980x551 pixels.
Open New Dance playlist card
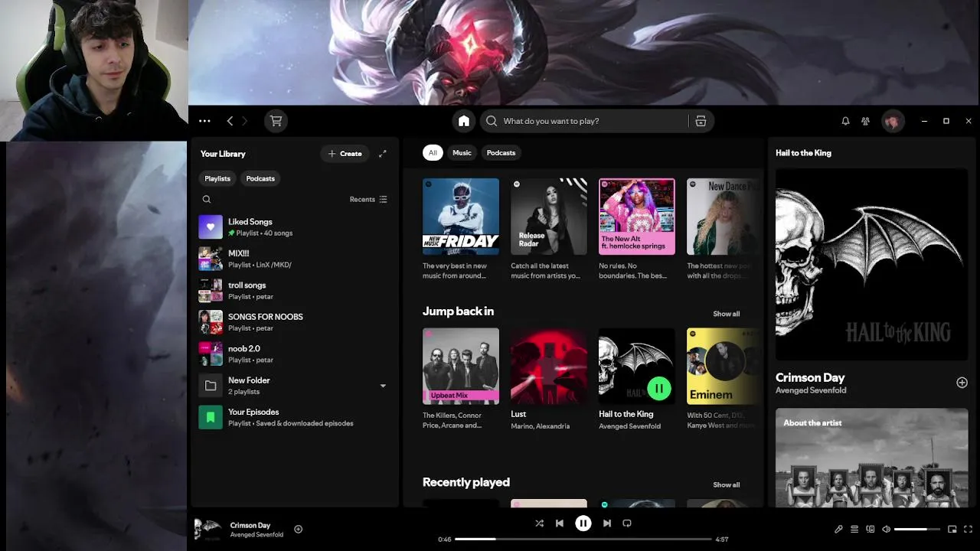724,229
